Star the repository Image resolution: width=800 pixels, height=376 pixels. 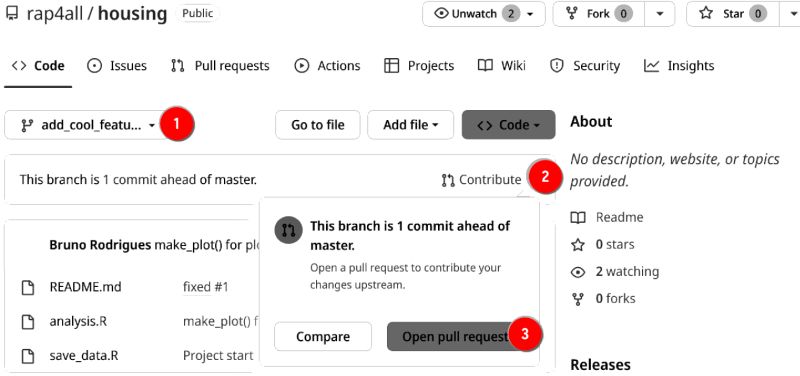click(x=733, y=14)
